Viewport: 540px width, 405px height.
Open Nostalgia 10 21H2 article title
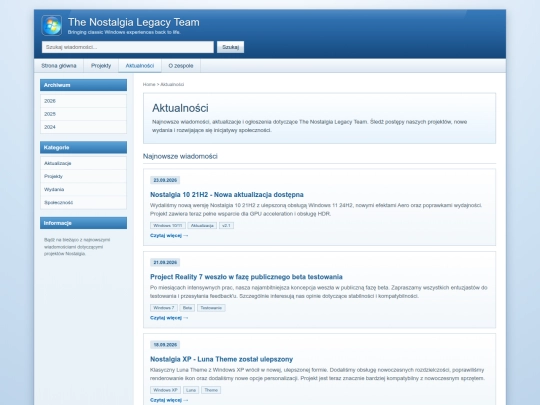(227, 195)
